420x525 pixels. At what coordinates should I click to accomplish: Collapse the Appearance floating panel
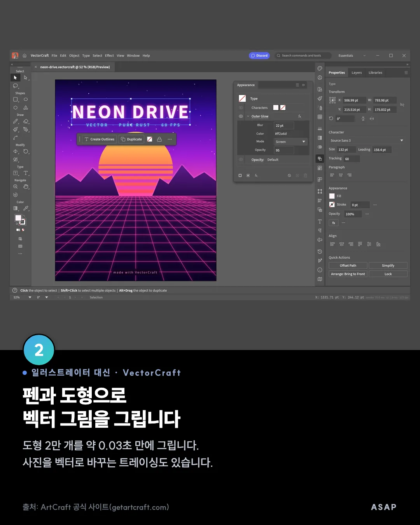303,85
